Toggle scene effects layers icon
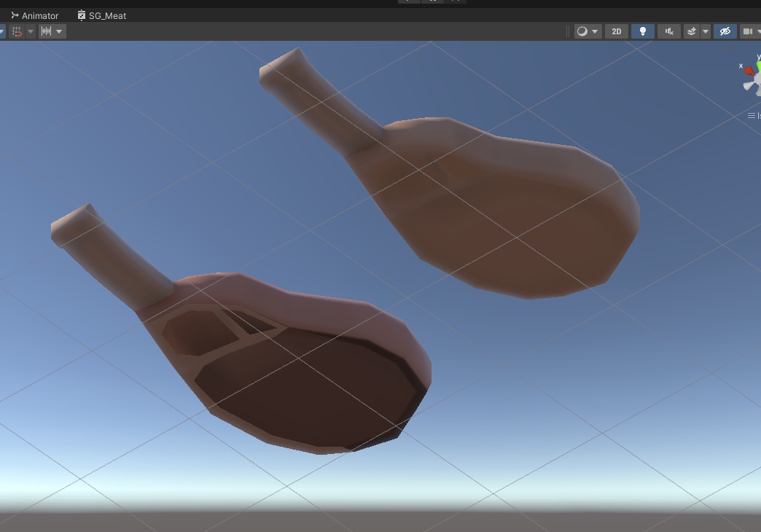Image resolution: width=761 pixels, height=532 pixels. tap(692, 31)
